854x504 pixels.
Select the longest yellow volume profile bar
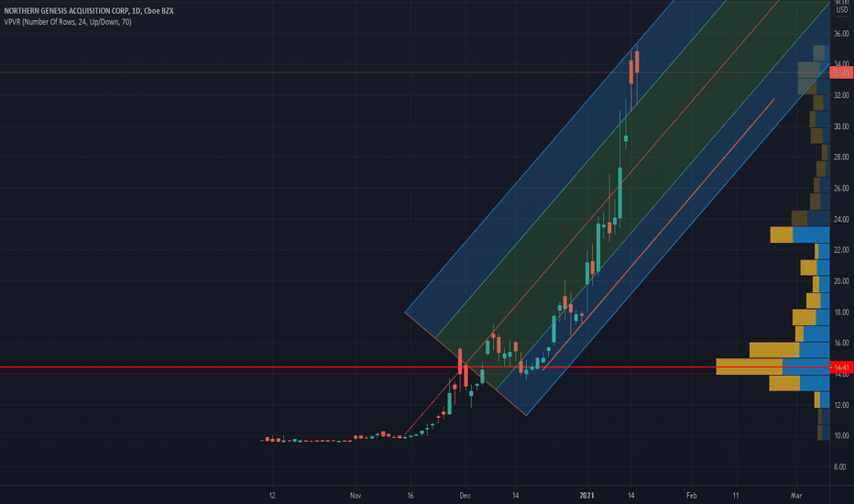749,367
